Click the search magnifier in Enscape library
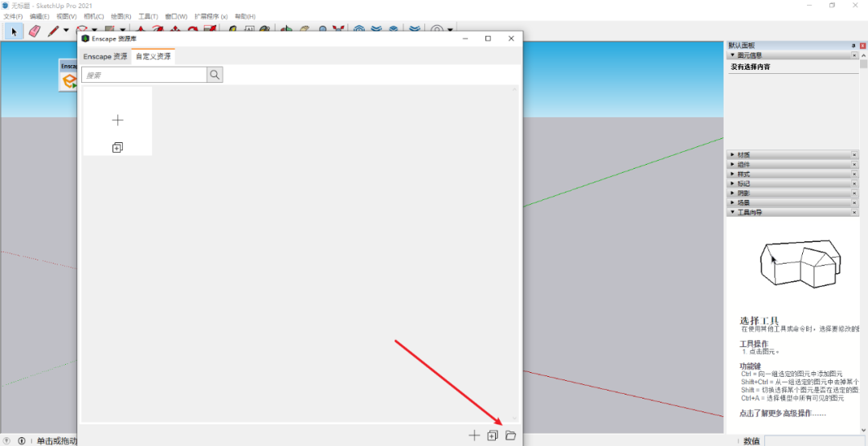This screenshot has width=868, height=446. coord(215,75)
